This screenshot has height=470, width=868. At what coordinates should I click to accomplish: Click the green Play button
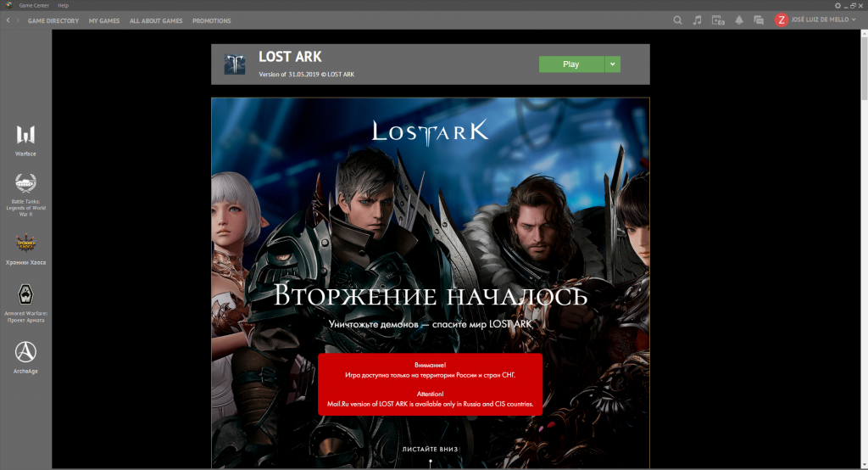point(571,64)
